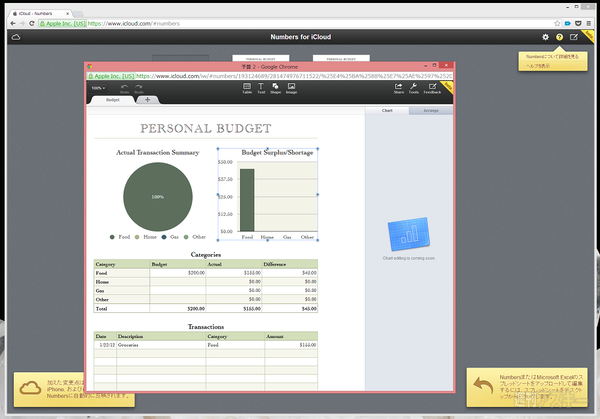
Task: Click the blue extension icon in Chrome toolbar
Action: pyautogui.click(x=568, y=24)
